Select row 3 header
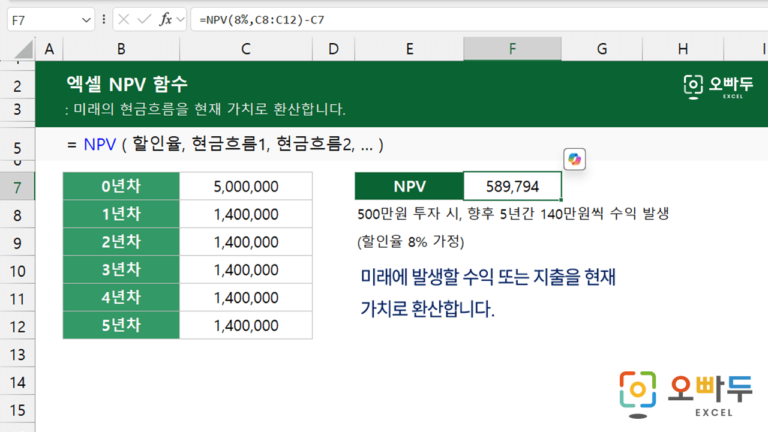 point(17,109)
